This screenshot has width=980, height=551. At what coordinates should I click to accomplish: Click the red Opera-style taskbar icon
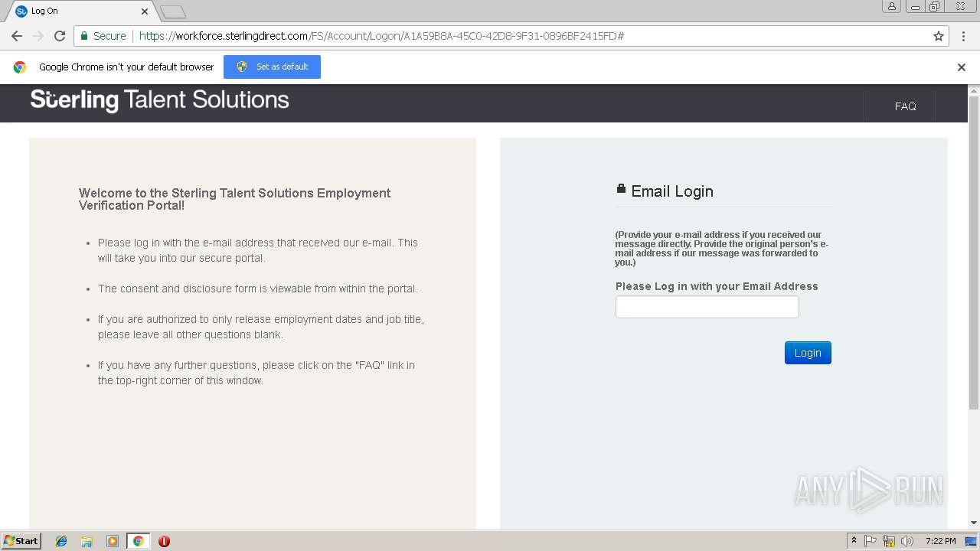coord(164,541)
